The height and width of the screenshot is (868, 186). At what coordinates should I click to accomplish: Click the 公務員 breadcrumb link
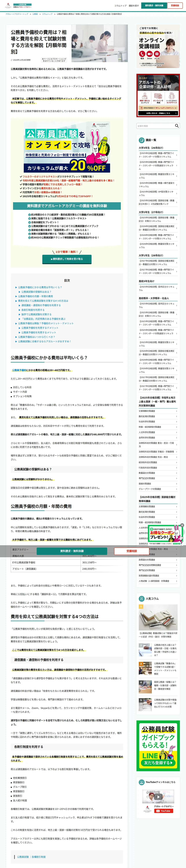coord(35,14)
